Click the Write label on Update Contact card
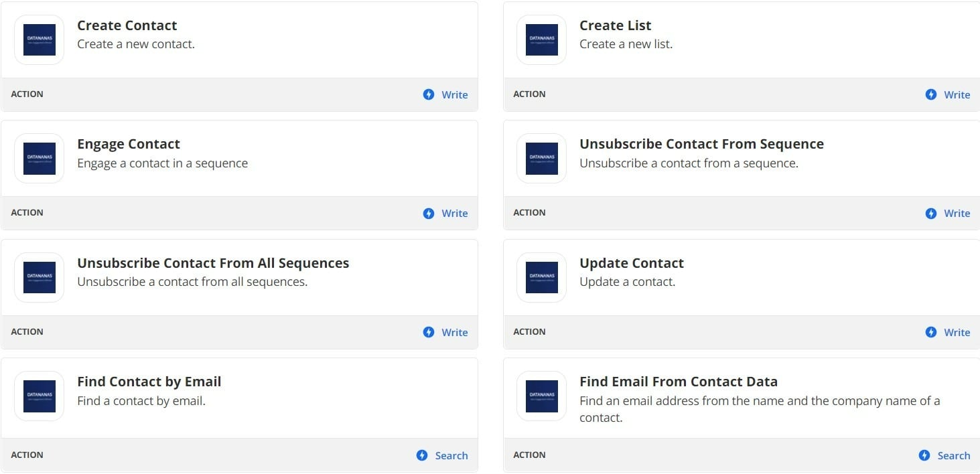The width and height of the screenshot is (980, 474). point(957,333)
